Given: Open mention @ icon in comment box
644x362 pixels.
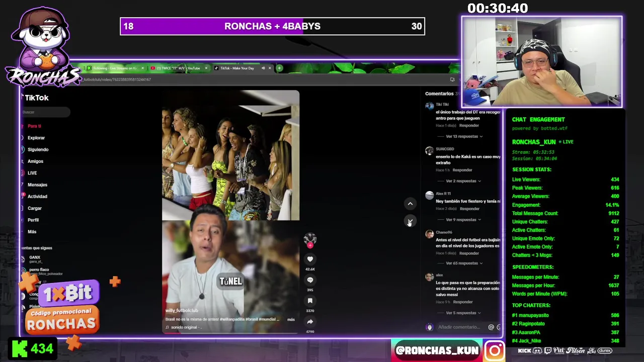Looking at the screenshot, I should 491,327.
